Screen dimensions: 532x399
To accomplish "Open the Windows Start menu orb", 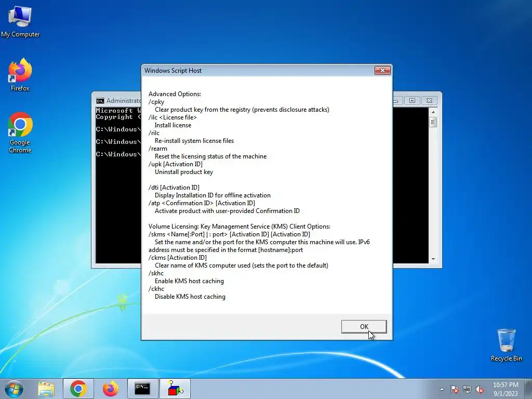I will [14, 389].
